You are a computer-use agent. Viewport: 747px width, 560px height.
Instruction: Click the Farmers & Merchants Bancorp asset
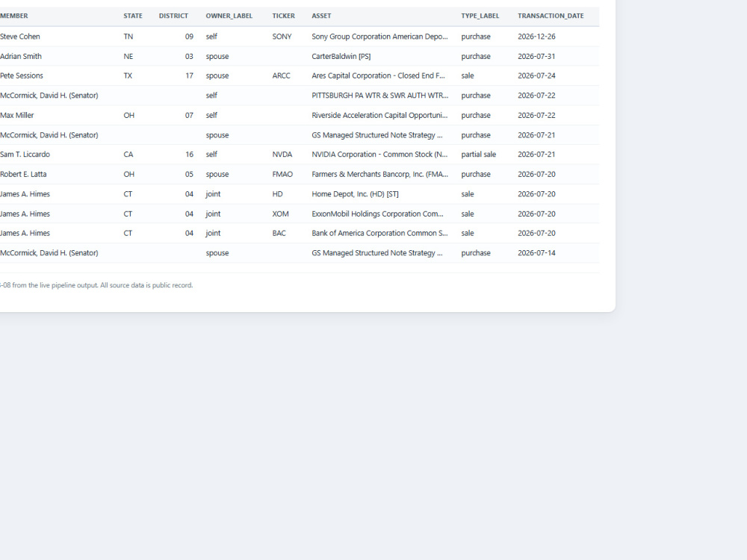point(379,174)
